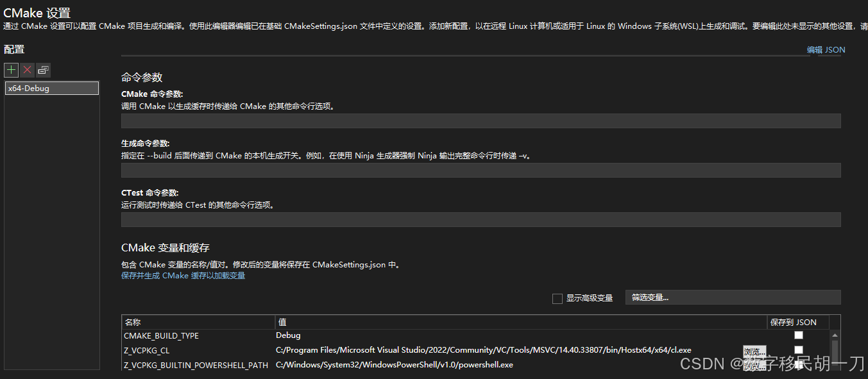The image size is (868, 379).
Task: Click the 生成命令参数 input field
Action: click(x=481, y=170)
